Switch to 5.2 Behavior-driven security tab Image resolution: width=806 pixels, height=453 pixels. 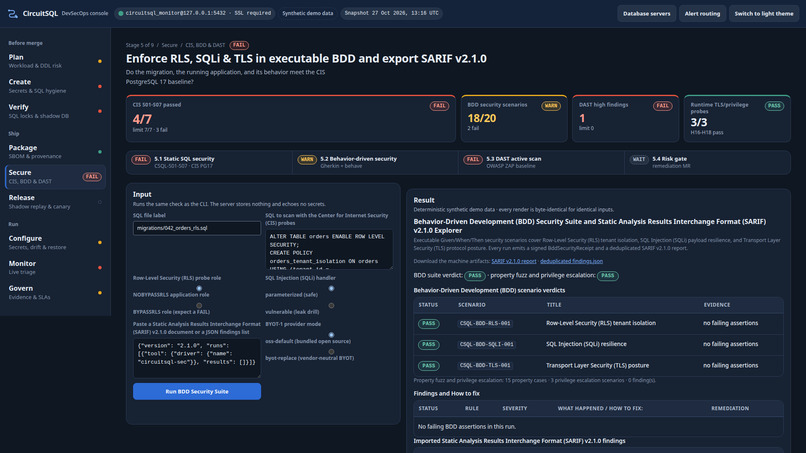point(375,162)
